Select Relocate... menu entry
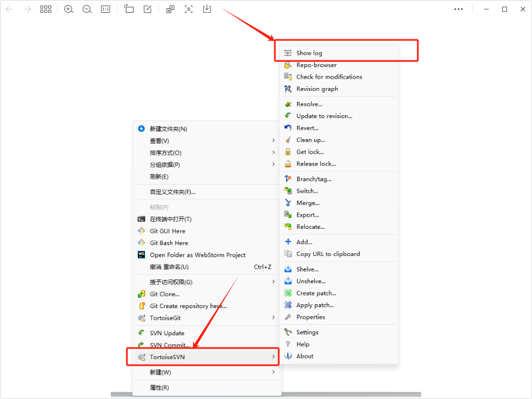The height and width of the screenshot is (399, 532). tap(339, 227)
